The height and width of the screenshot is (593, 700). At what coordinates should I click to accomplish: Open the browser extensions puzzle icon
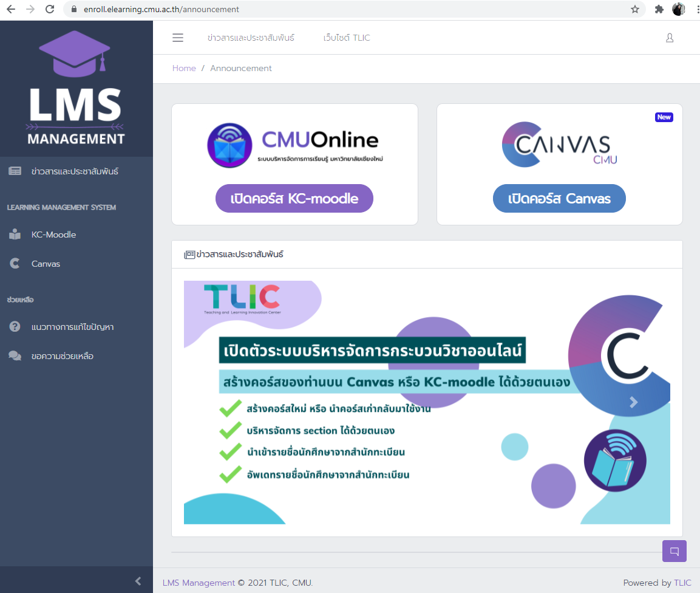(659, 9)
